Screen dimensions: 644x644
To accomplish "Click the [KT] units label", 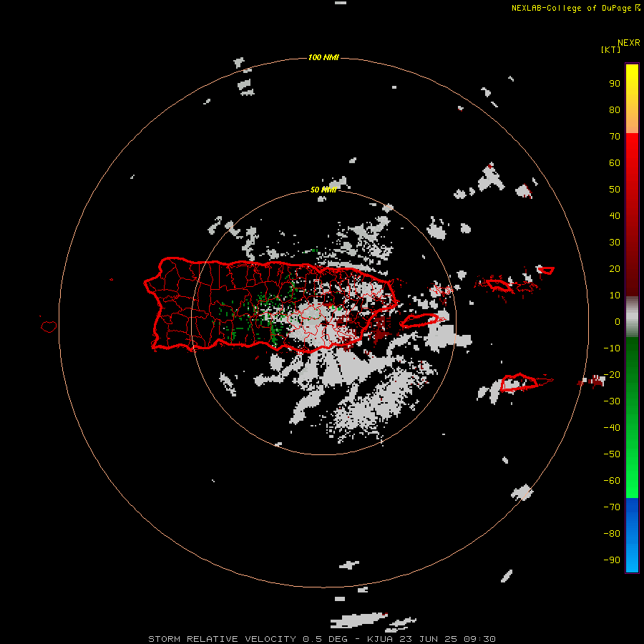I will [610, 49].
